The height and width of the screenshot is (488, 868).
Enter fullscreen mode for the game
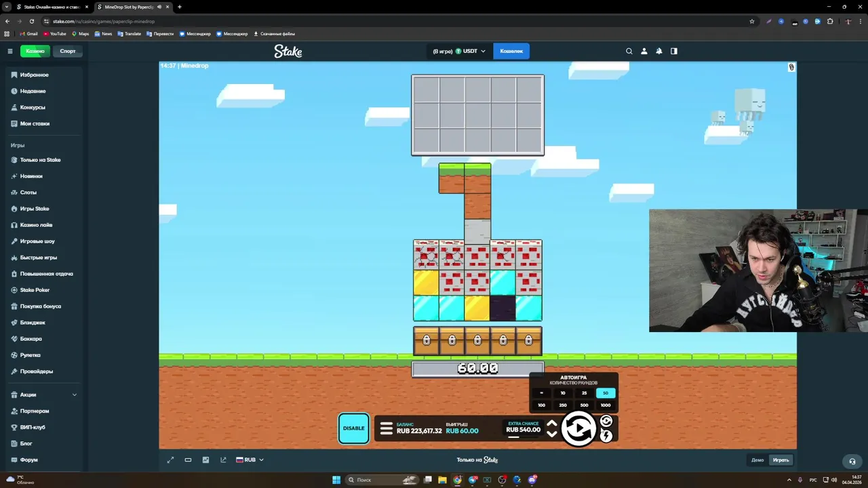point(170,460)
